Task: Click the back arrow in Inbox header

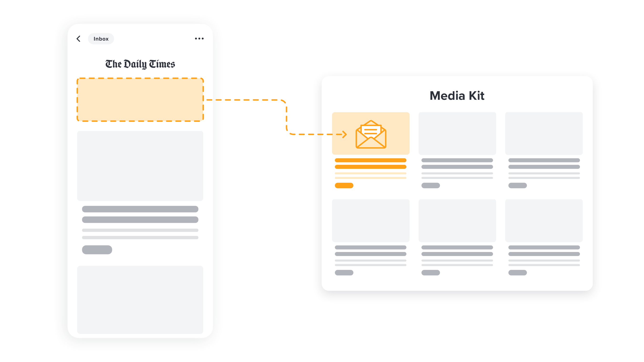Action: 78,39
